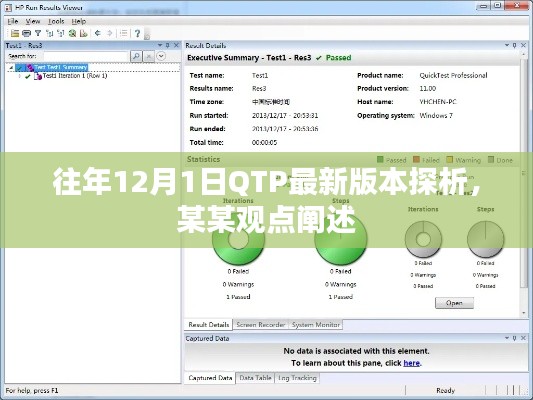Open the Help menu
The image size is (533, 400).
coord(79,21)
